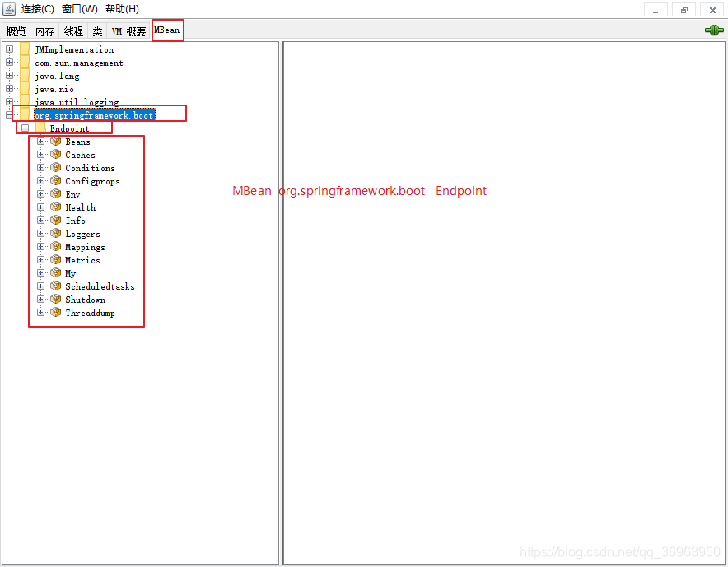Expand the Metrics MBean node
728x567 pixels.
[x=41, y=259]
